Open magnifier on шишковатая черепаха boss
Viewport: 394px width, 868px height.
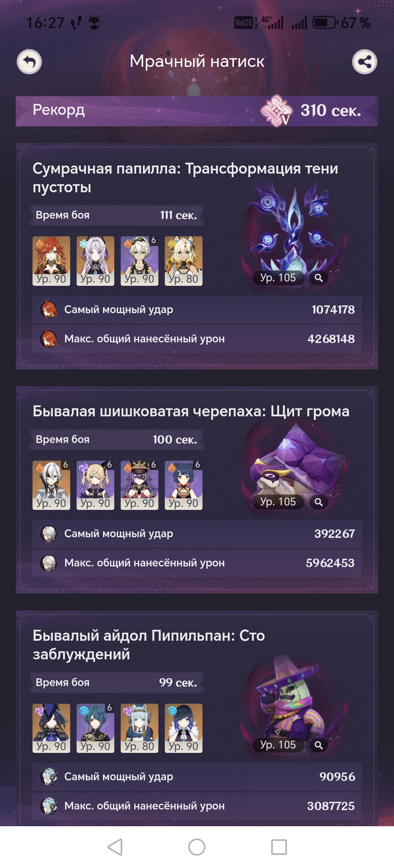coord(318,502)
